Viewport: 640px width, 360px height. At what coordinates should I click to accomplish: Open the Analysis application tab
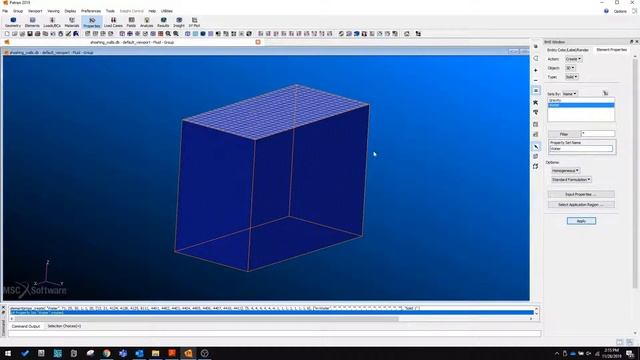[x=147, y=22]
